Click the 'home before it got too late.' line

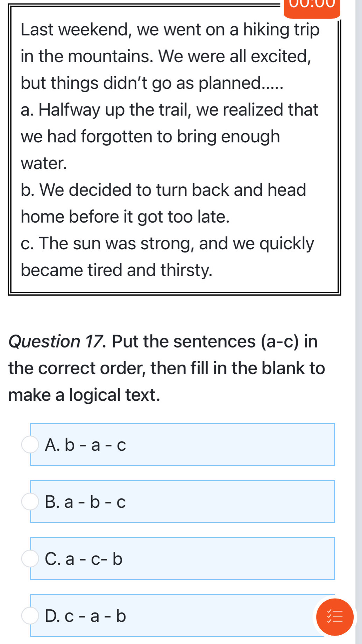tap(125, 217)
